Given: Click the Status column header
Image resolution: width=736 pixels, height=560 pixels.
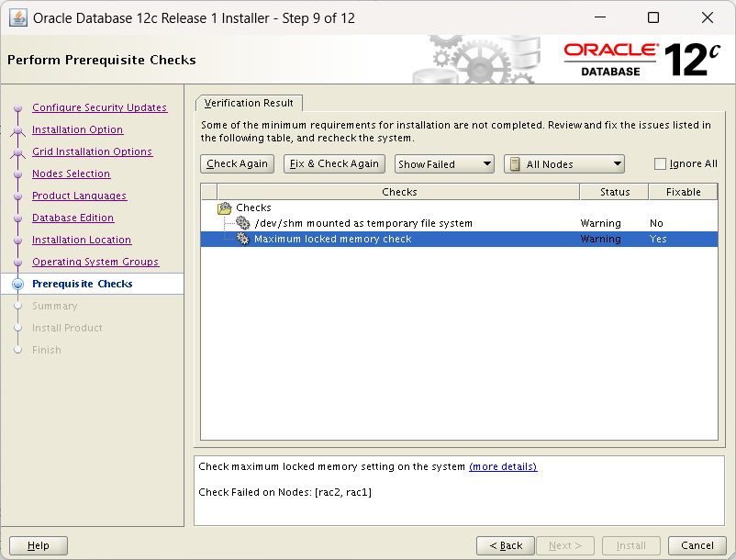Looking at the screenshot, I should click(615, 192).
